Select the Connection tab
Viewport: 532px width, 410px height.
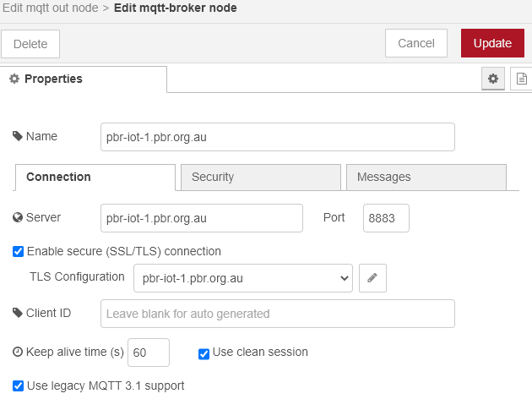click(95, 177)
